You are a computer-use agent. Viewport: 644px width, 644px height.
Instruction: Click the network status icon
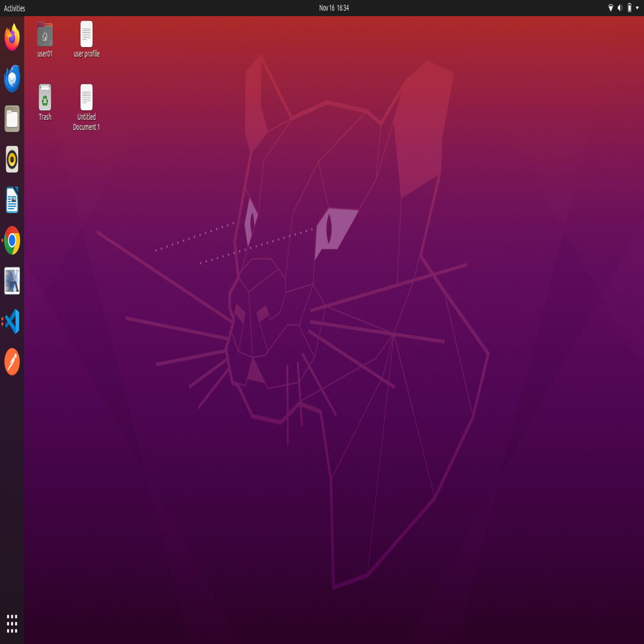(x=611, y=8)
